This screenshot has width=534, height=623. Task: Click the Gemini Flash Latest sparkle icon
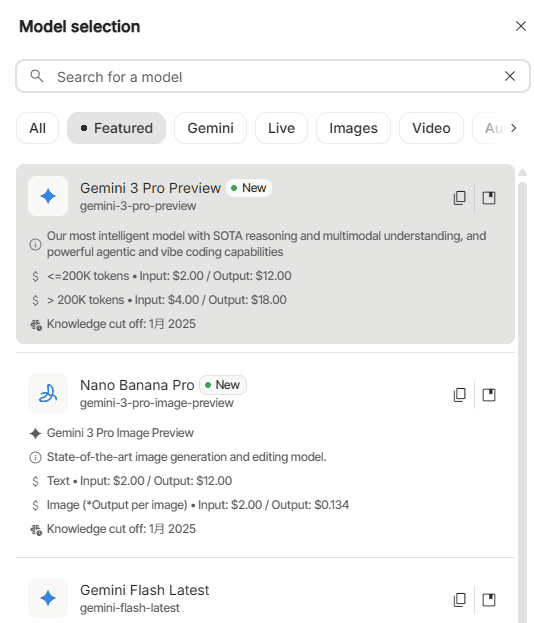[48, 598]
